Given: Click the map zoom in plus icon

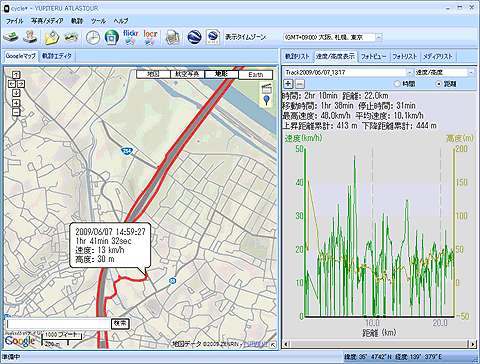Looking at the screenshot, I should 16,103.
